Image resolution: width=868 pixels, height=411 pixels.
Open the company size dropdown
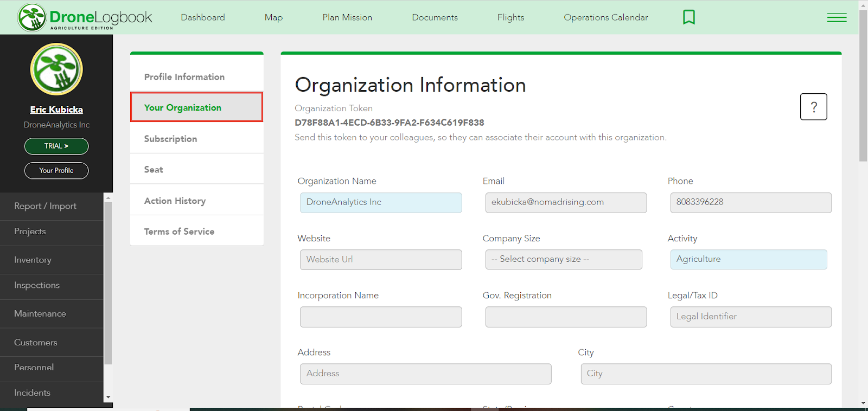[x=564, y=259]
